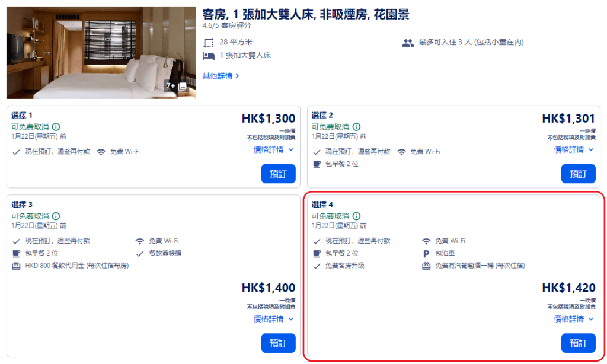Open the 其他詳情 link
Image resolution: width=607 pixels, height=364 pixels.
point(221,76)
